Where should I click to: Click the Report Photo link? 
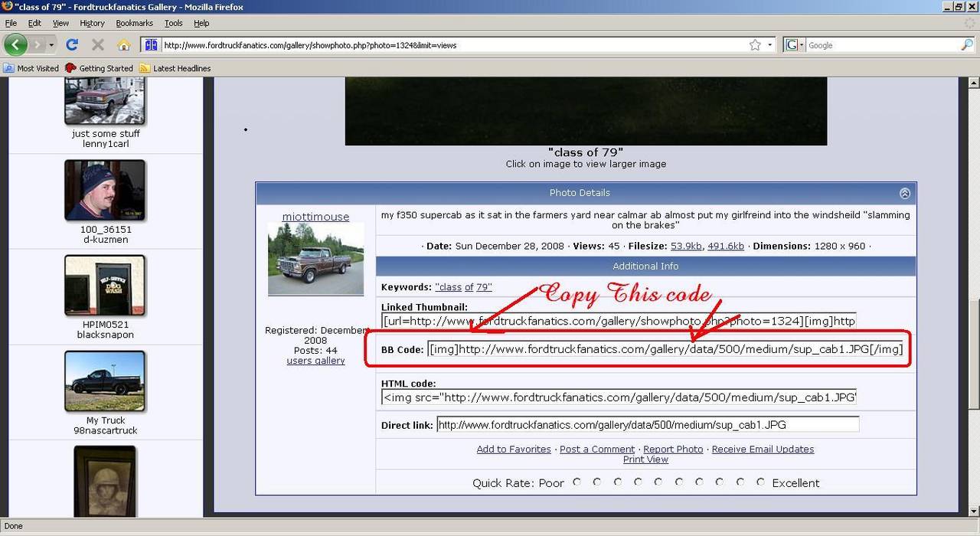(673, 449)
